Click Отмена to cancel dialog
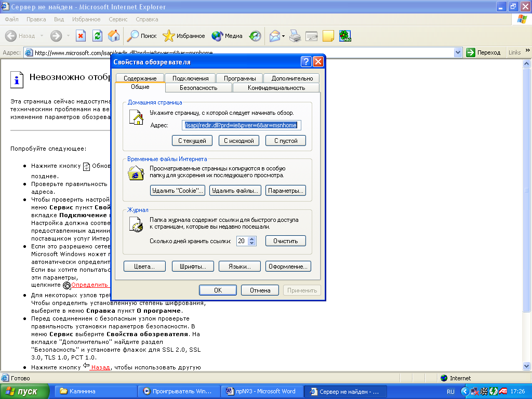Viewport: 532px width, 399px height. coord(260,290)
